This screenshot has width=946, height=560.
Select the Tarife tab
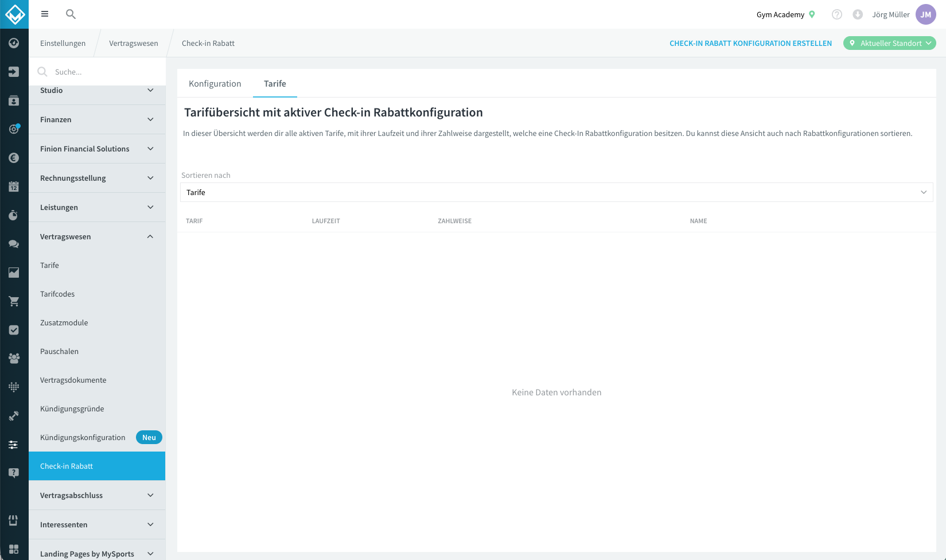pos(275,84)
